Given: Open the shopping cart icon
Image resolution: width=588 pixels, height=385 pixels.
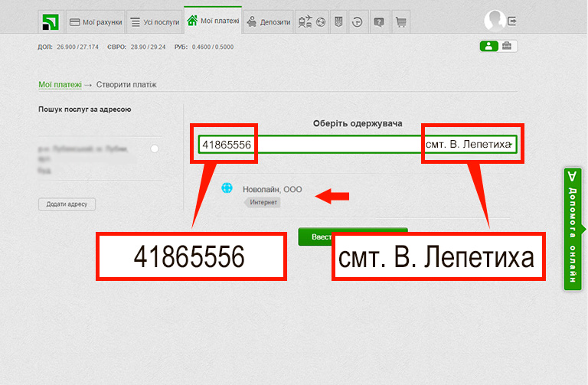Looking at the screenshot, I should tap(400, 22).
